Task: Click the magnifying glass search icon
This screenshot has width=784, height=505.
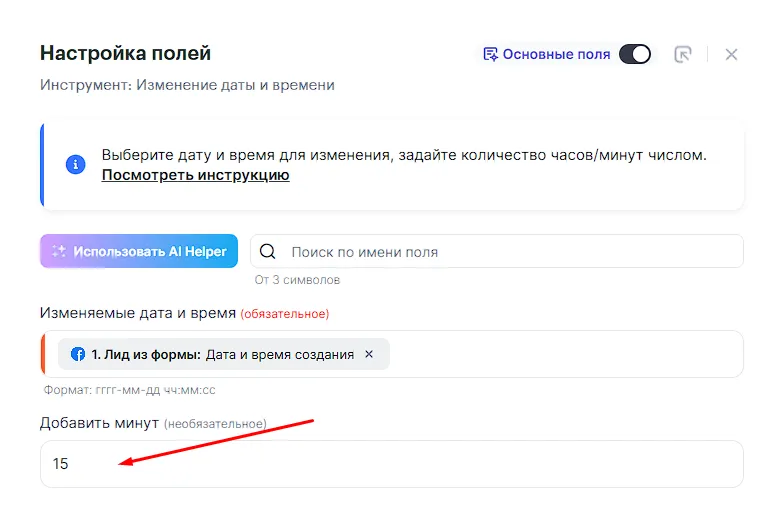Action: (269, 252)
